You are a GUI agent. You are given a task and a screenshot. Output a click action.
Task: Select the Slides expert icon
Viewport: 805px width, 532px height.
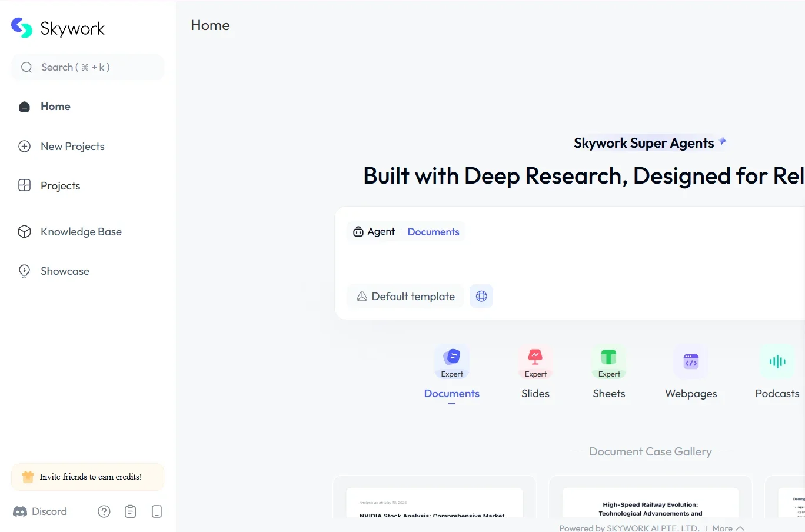coord(535,357)
